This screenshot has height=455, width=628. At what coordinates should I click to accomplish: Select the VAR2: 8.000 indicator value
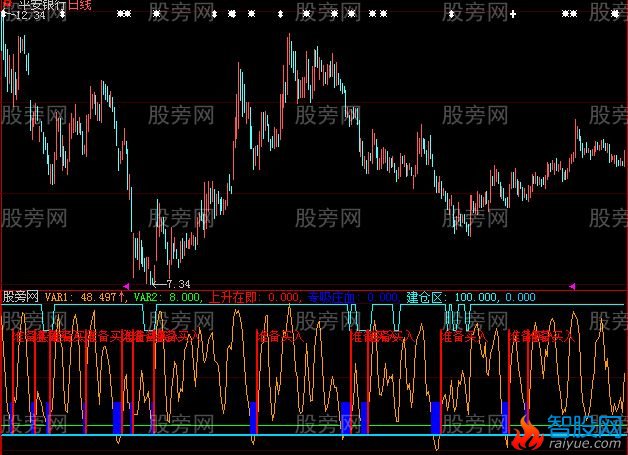point(167,297)
